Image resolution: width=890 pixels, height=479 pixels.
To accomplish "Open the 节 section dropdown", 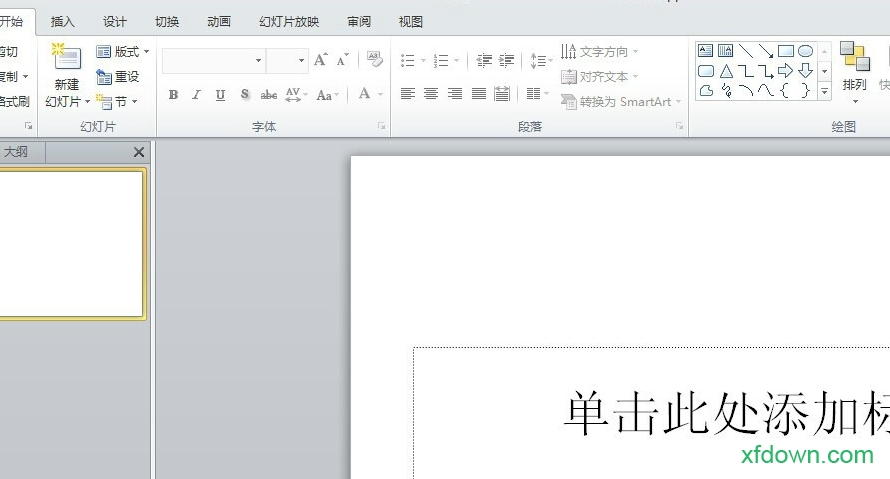I will point(116,102).
